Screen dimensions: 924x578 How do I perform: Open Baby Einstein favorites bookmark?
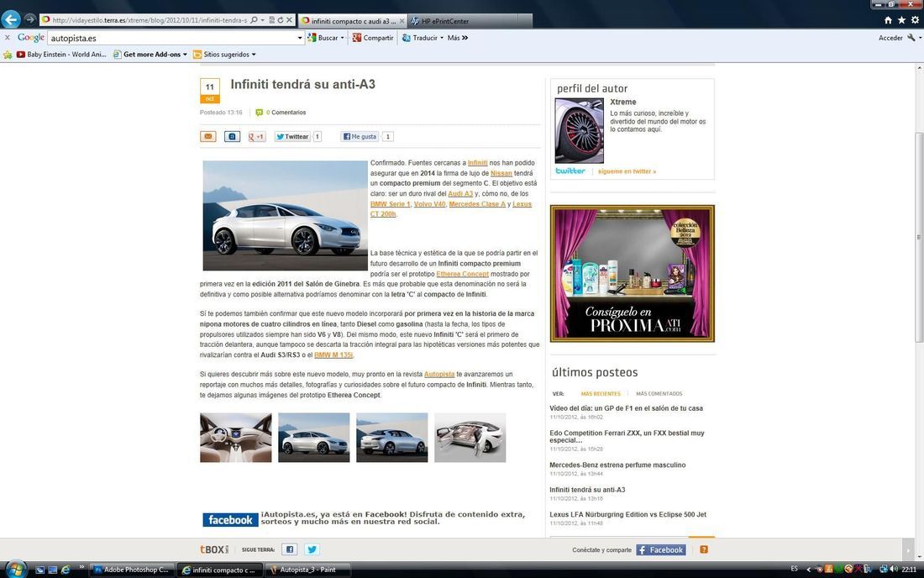click(x=61, y=55)
